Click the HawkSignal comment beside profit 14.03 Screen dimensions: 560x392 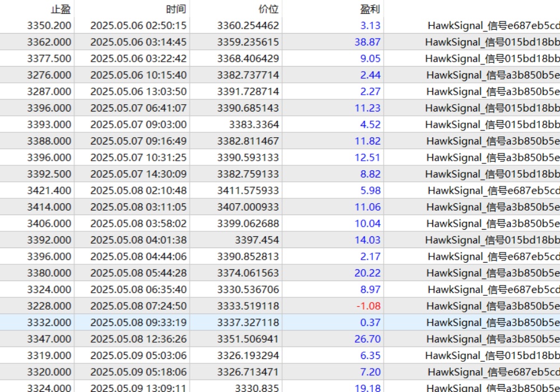click(x=492, y=240)
